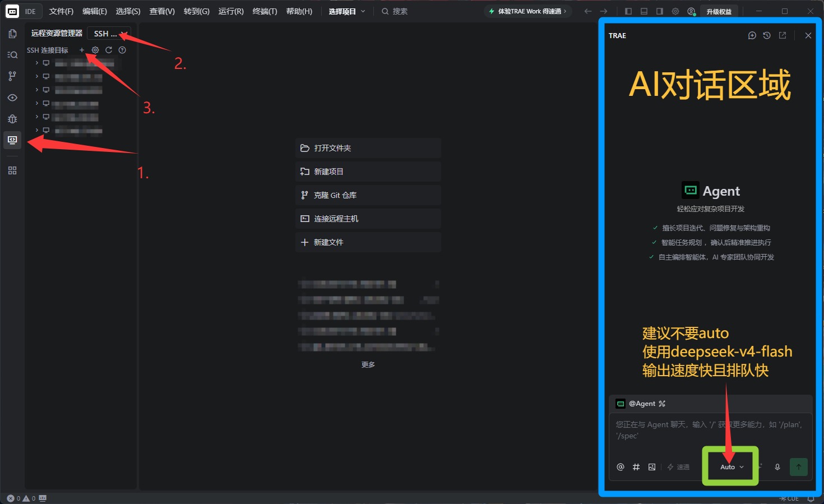Click 打开文件夹 on the welcome page
This screenshot has width=824, height=504.
click(x=368, y=148)
